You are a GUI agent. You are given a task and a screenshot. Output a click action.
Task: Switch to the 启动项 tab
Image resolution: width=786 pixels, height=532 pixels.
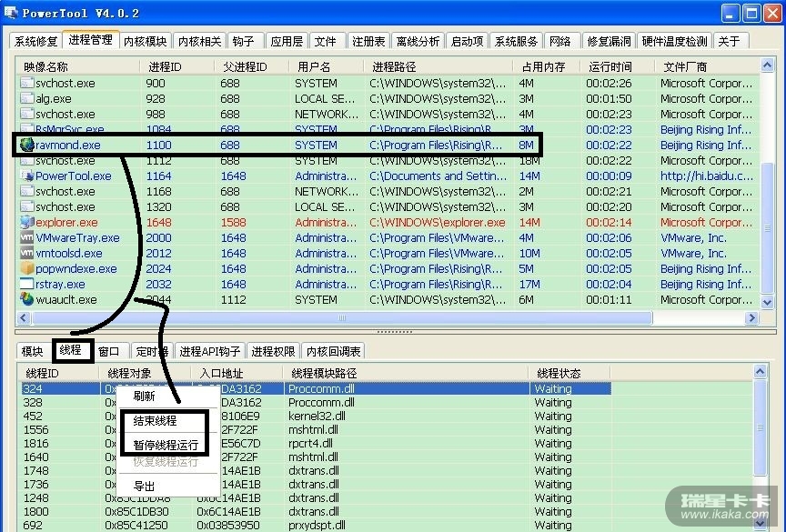[468, 41]
